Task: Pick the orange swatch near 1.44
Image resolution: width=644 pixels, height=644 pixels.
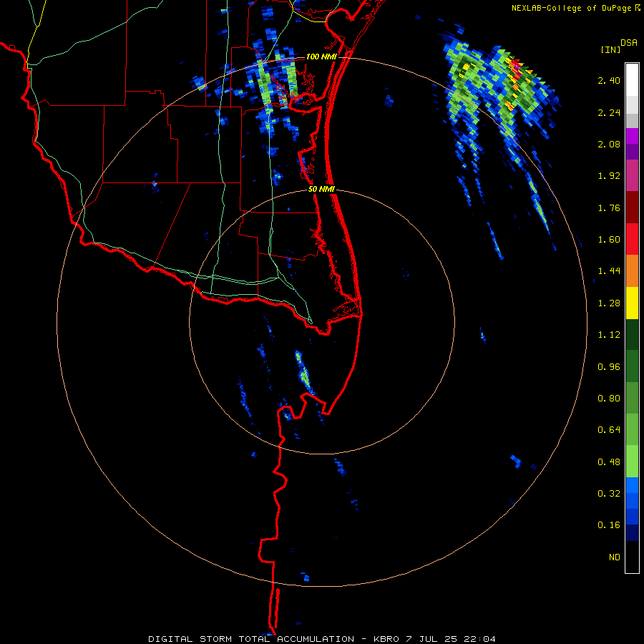Action: coord(632,271)
